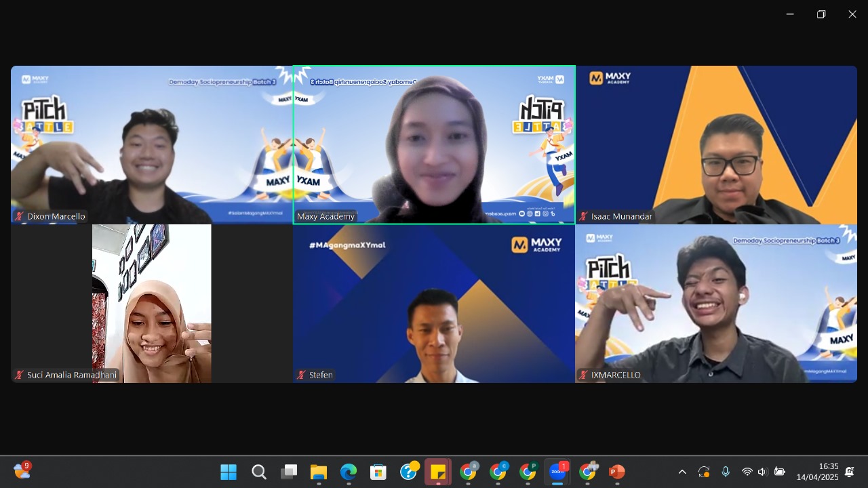Open the Windows Start menu
The image size is (868, 488).
(x=229, y=472)
